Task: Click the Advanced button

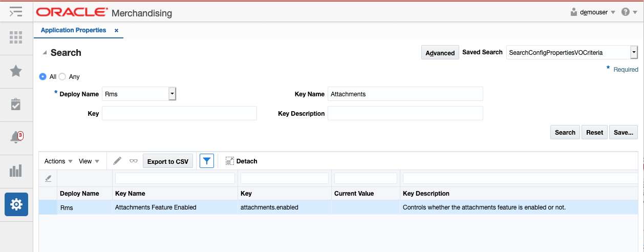Action: point(440,53)
